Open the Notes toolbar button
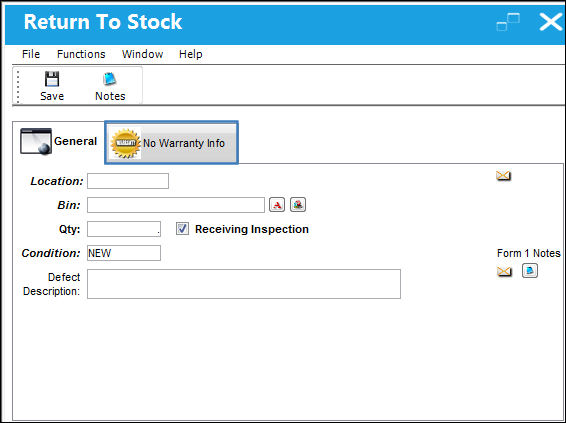566x423 pixels. tap(110, 86)
